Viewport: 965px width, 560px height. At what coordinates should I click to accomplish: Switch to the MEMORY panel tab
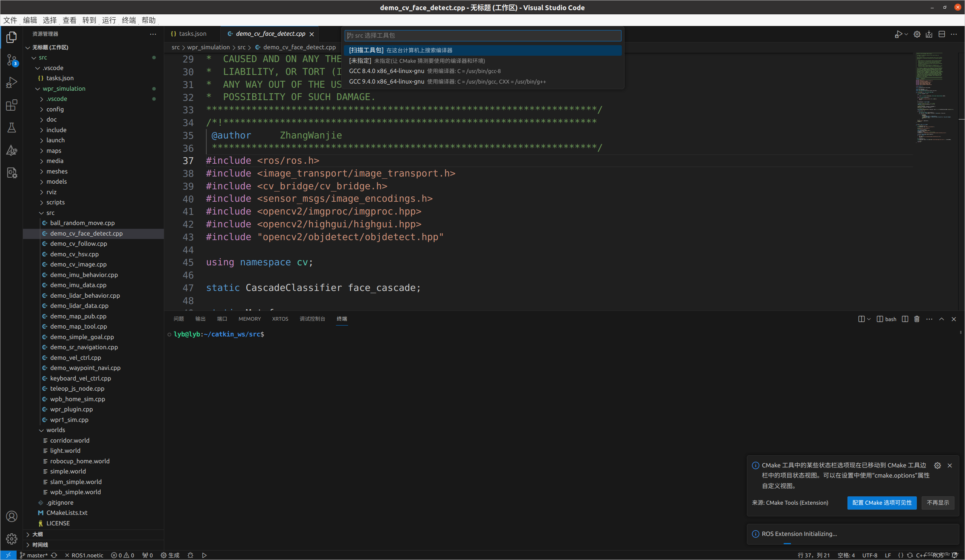(249, 319)
